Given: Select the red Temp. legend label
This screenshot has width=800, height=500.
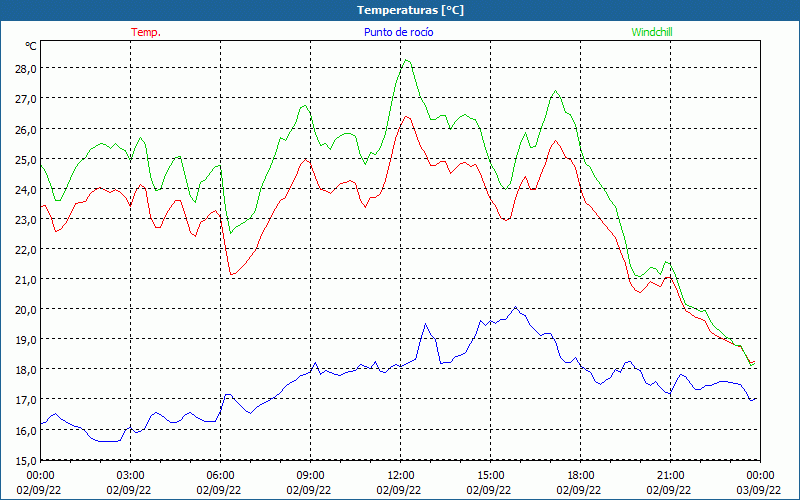Looking at the screenshot, I should pos(146,32).
